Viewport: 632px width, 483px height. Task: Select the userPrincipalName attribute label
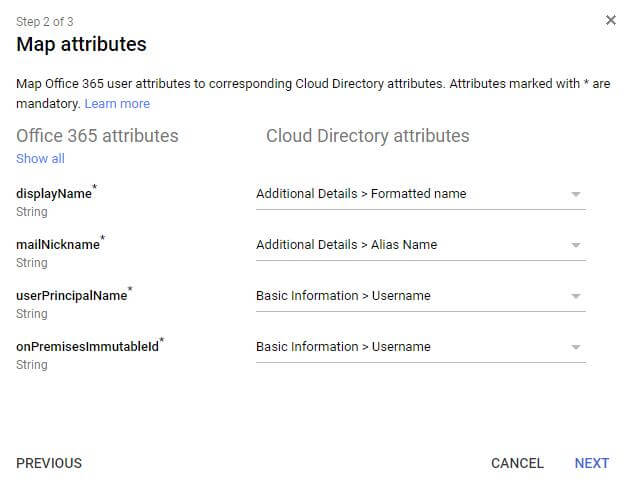pos(72,296)
